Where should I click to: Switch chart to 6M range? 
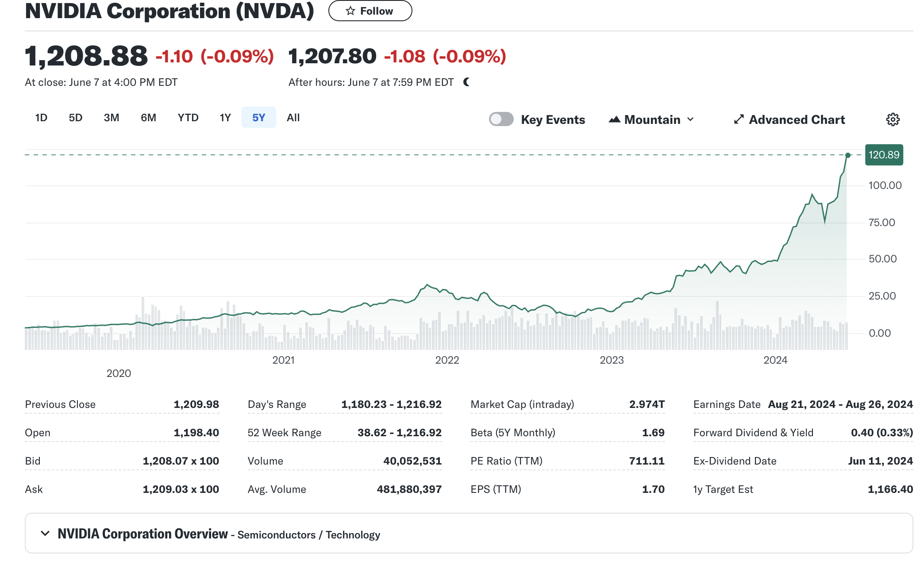pyautogui.click(x=148, y=118)
